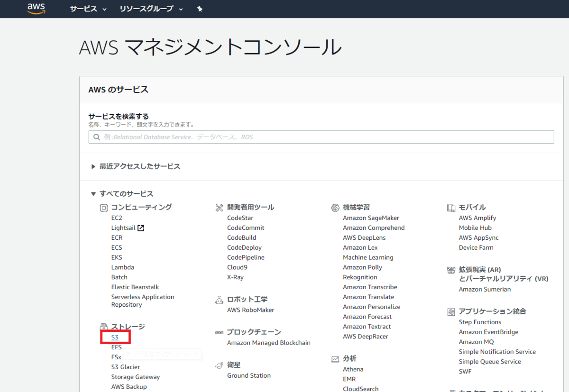The image size is (569, 392).
Task: Open Storage Gateway service
Action: point(136,377)
